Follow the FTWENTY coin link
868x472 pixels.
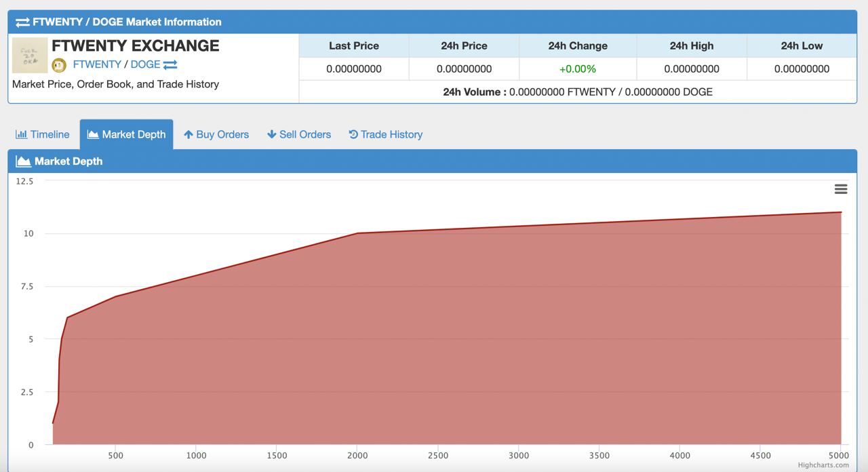[x=97, y=64]
